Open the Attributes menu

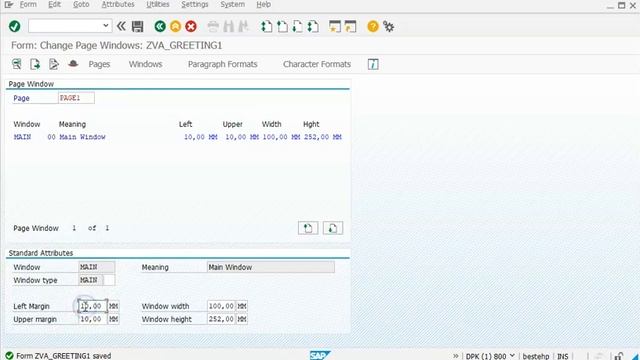[x=118, y=4]
